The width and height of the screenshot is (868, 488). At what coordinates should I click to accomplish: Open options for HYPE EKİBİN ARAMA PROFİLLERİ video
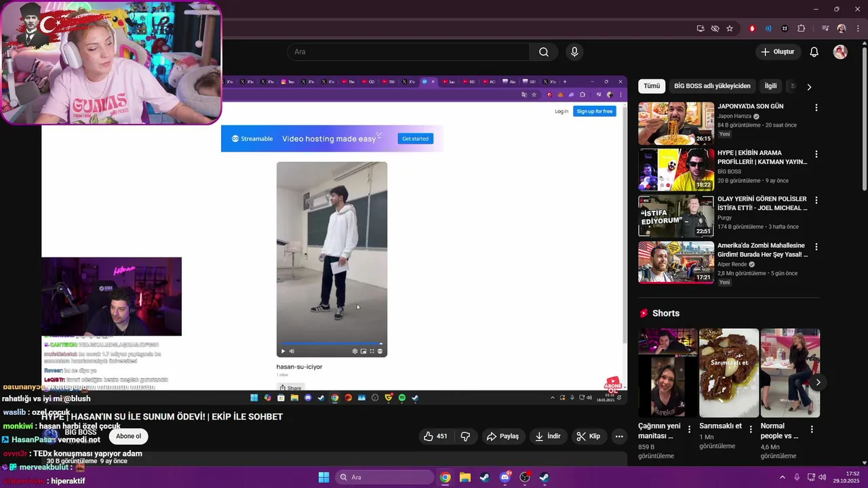(x=816, y=154)
